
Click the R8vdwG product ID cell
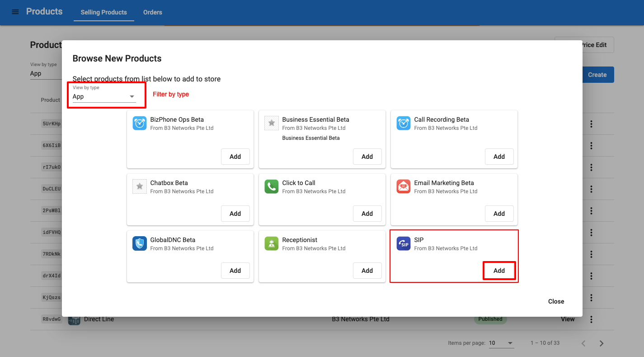pyautogui.click(x=52, y=319)
